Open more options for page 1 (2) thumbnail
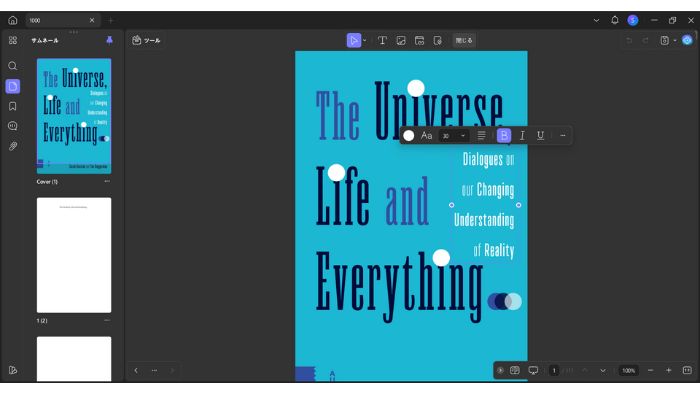The height and width of the screenshot is (394, 700). (x=107, y=320)
